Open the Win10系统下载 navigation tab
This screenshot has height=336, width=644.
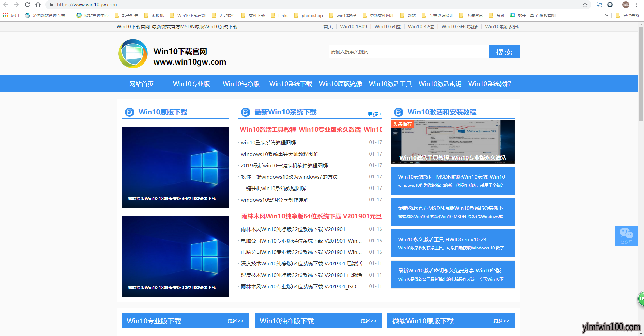291,84
